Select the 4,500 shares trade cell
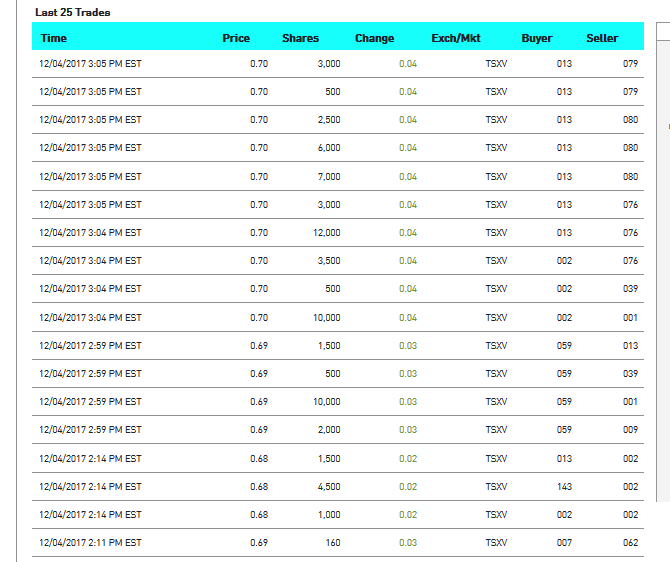The image size is (670, 562). (x=326, y=487)
